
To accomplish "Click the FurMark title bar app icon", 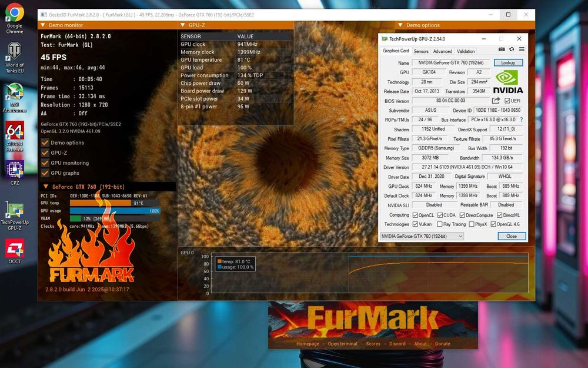I will click(x=44, y=15).
